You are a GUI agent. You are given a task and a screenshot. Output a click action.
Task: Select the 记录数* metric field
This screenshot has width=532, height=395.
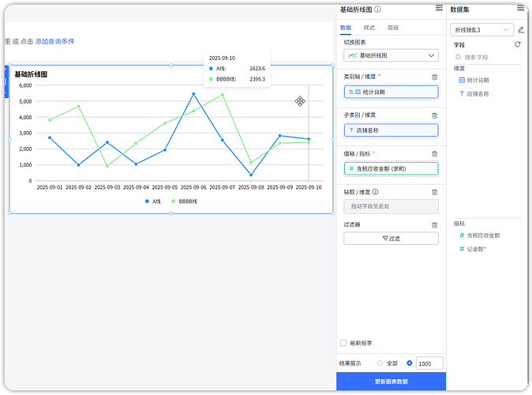point(473,249)
